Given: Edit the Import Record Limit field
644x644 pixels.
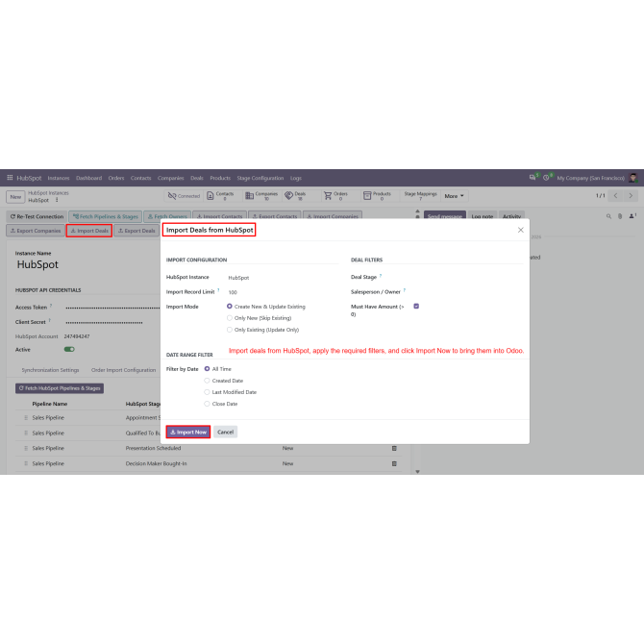Looking at the screenshot, I should pyautogui.click(x=283, y=292).
